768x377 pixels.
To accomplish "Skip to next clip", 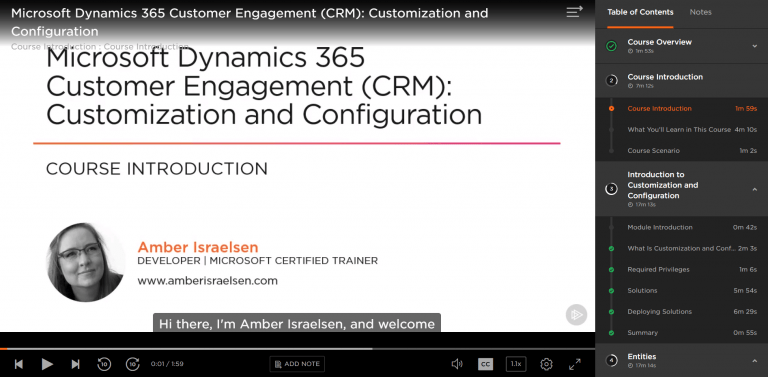I will [x=75, y=364].
